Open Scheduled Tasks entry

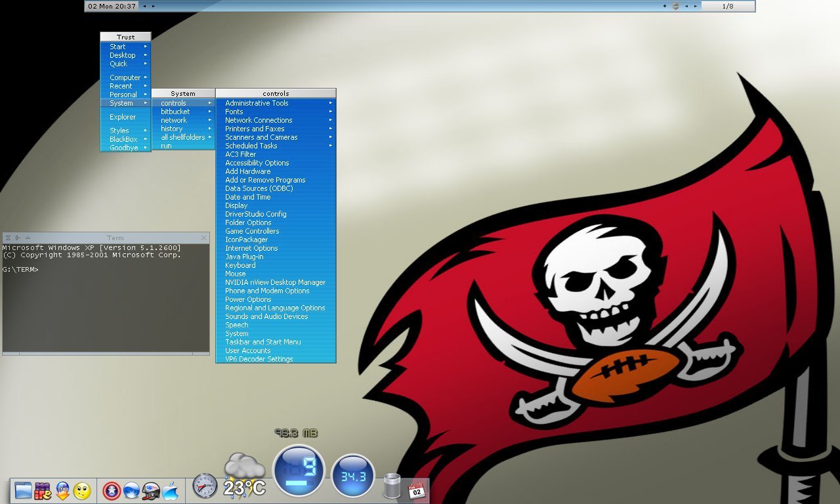tap(276, 146)
